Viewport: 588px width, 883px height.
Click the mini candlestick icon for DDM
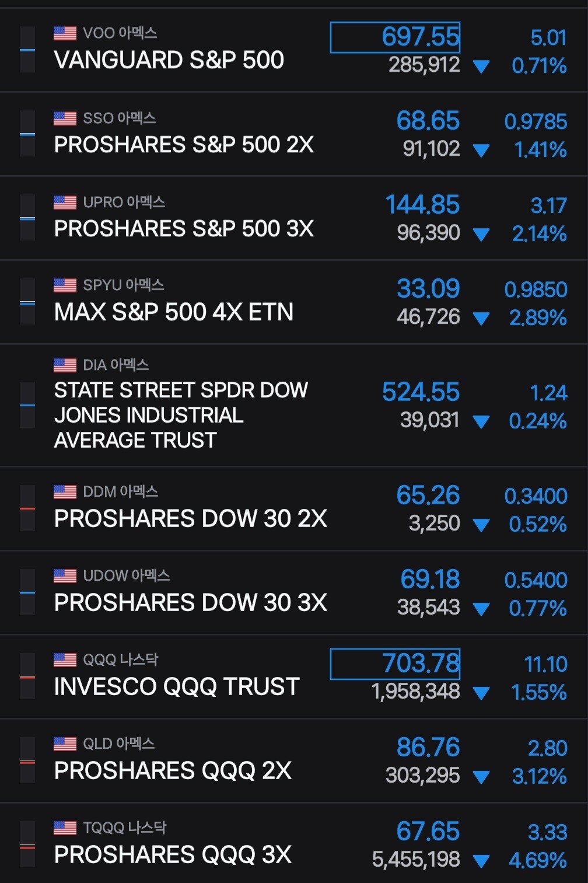(27, 508)
